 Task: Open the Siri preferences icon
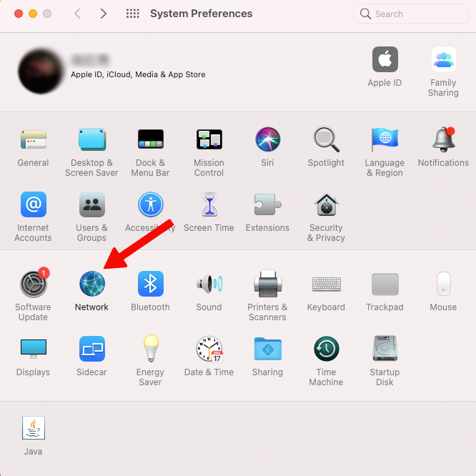coord(268,139)
